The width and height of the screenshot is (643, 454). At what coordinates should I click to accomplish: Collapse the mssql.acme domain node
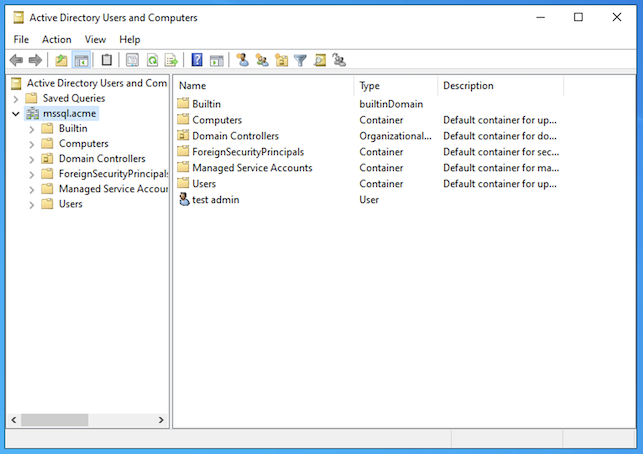coord(16,114)
